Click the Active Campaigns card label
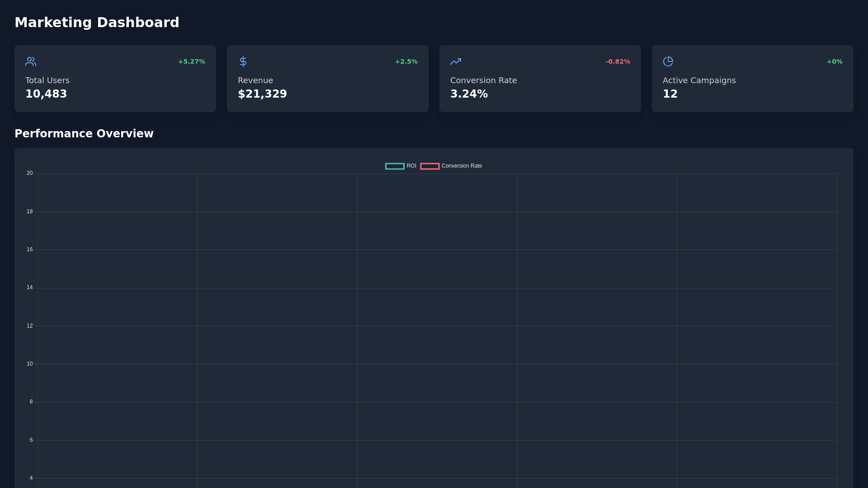Image resolution: width=868 pixels, height=488 pixels. pyautogui.click(x=699, y=80)
